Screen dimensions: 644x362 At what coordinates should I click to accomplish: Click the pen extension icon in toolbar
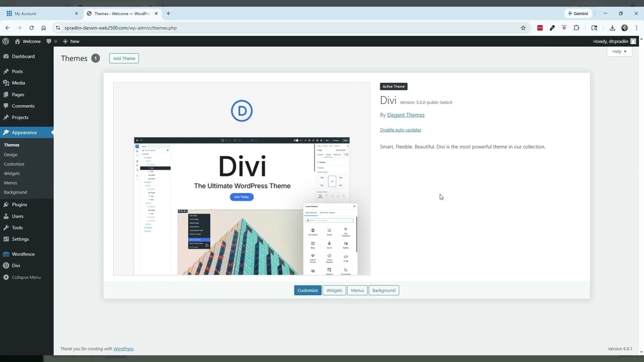pyautogui.click(x=552, y=28)
